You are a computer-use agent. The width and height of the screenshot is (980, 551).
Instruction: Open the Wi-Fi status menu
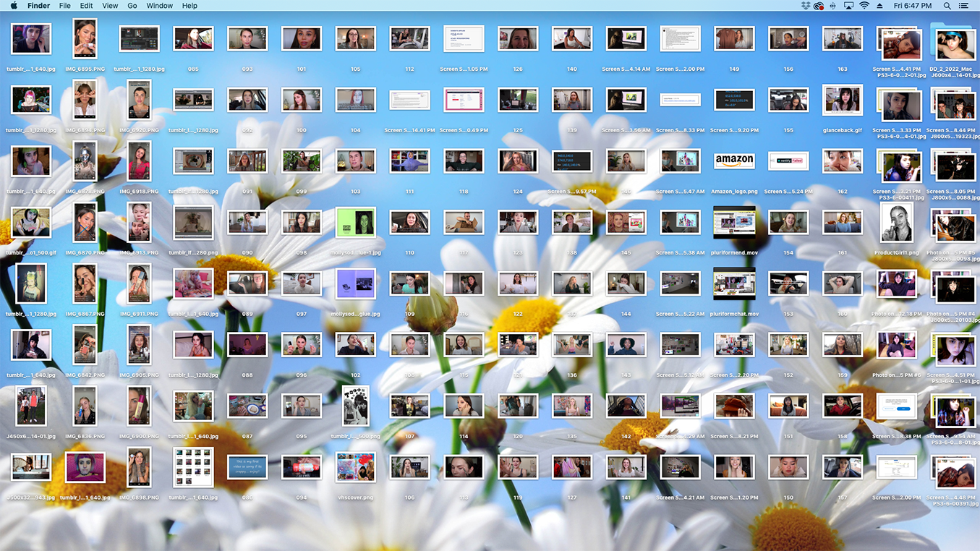tap(864, 6)
